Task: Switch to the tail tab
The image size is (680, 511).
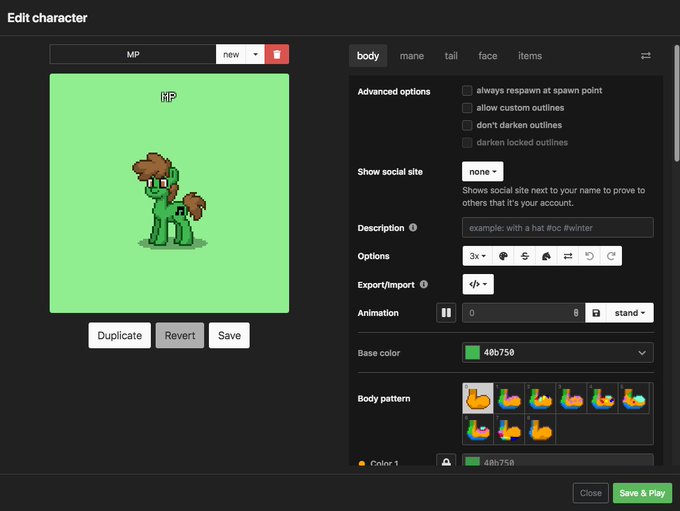Action: tap(451, 56)
